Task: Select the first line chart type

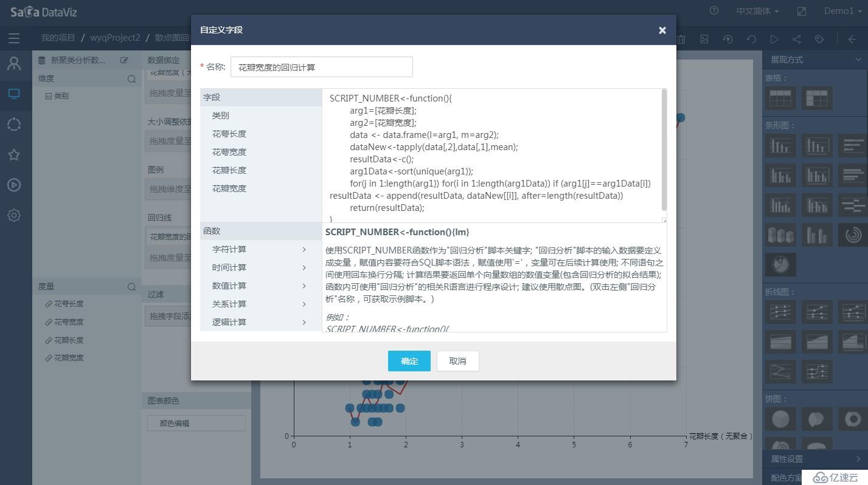Action: [780, 312]
